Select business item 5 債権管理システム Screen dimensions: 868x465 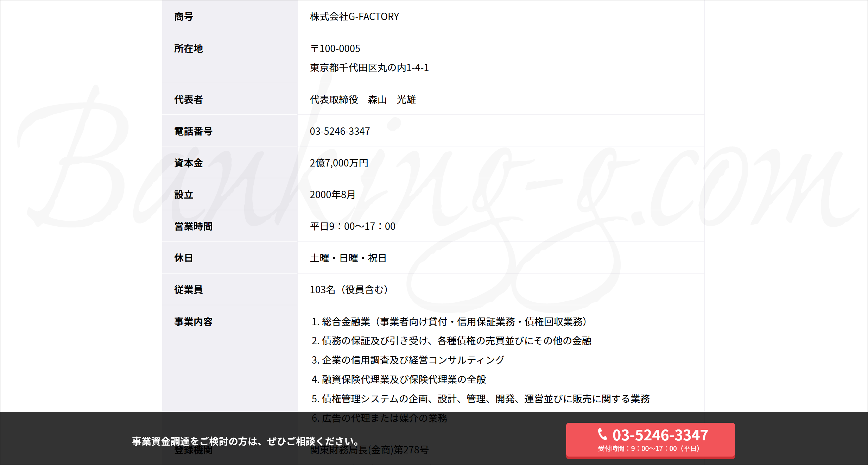coord(481,399)
